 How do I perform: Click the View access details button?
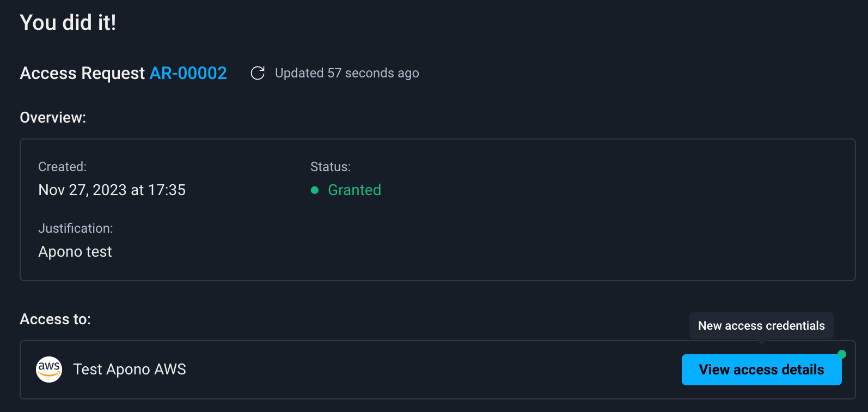(761, 370)
